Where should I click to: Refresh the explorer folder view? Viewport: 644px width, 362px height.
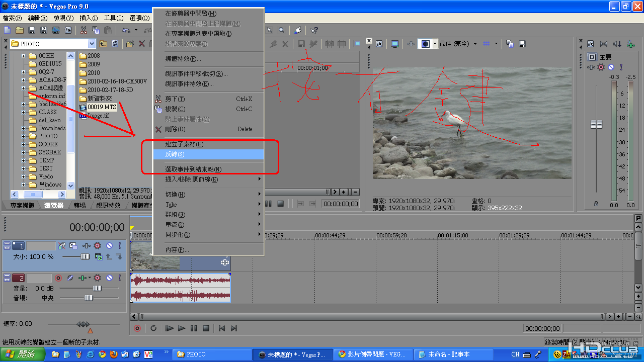pos(115,44)
